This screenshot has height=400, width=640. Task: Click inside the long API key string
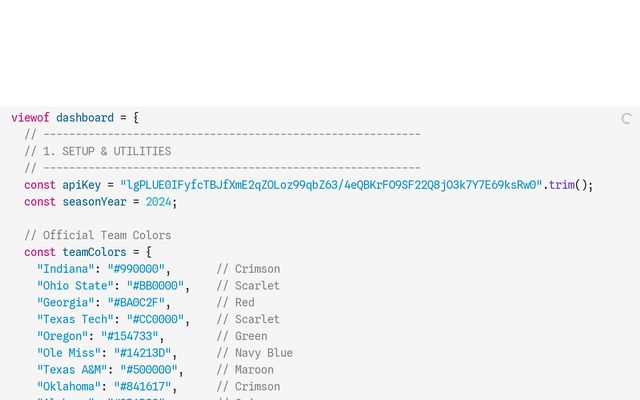[x=330, y=185]
